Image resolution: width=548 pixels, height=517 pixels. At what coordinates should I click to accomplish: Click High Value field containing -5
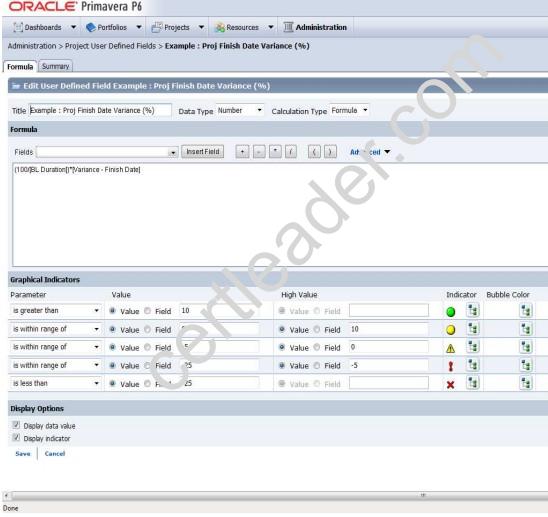[x=389, y=365]
